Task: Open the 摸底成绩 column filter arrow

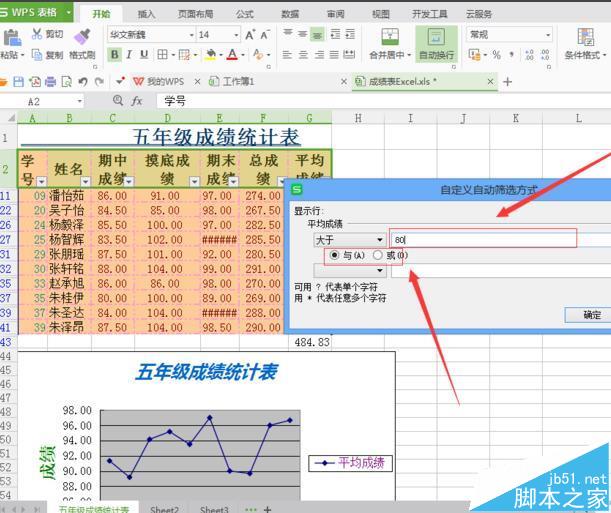Action: coord(194,181)
